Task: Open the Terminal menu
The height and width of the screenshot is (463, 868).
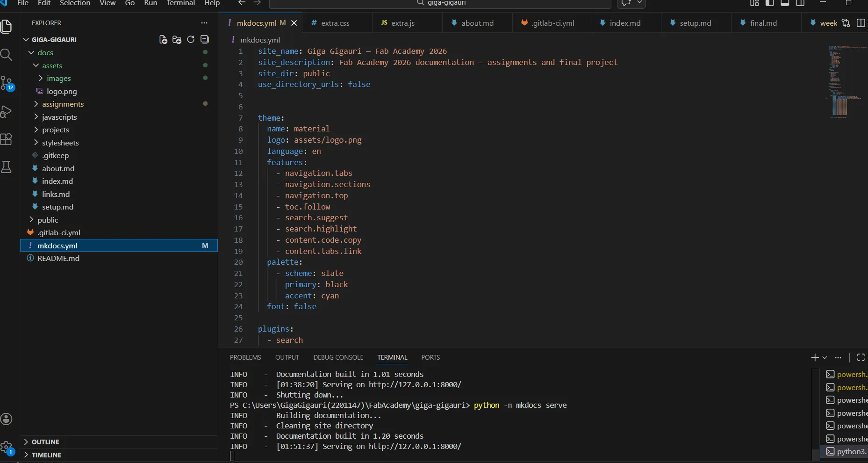Action: click(180, 3)
